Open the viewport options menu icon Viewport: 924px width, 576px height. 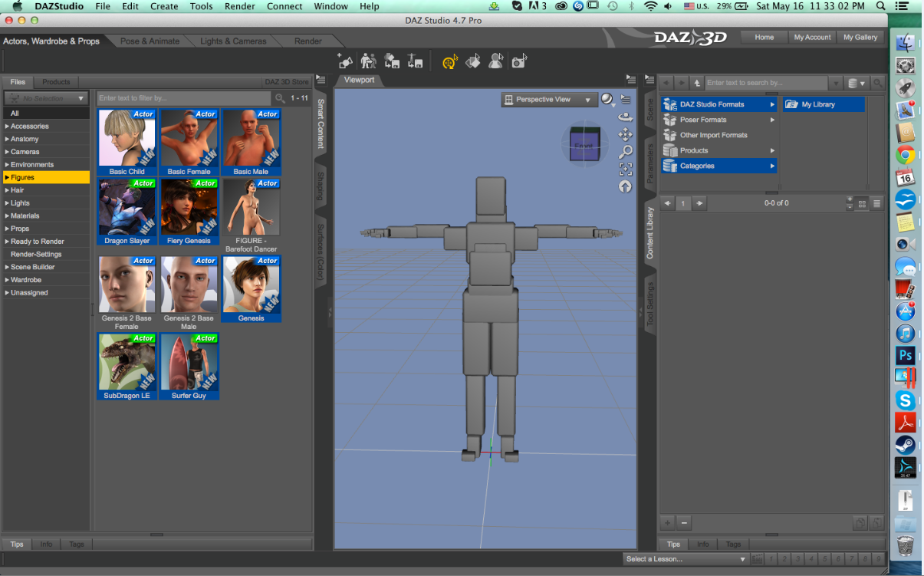point(626,99)
